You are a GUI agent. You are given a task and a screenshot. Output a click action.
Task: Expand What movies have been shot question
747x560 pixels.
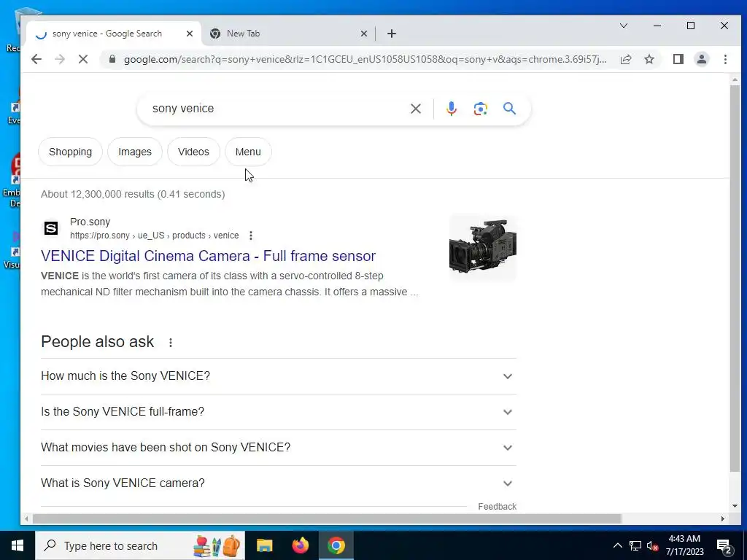click(x=279, y=448)
